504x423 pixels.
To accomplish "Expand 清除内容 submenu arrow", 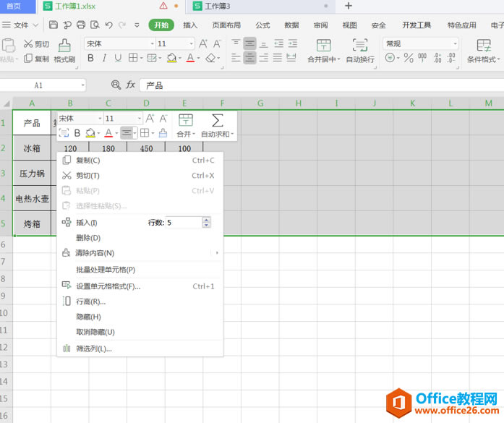I will coord(217,253).
